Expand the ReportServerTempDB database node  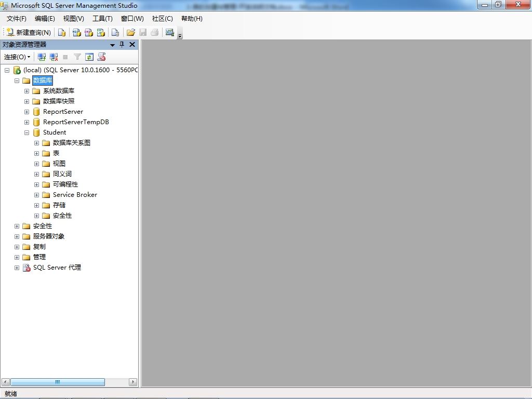(26, 122)
